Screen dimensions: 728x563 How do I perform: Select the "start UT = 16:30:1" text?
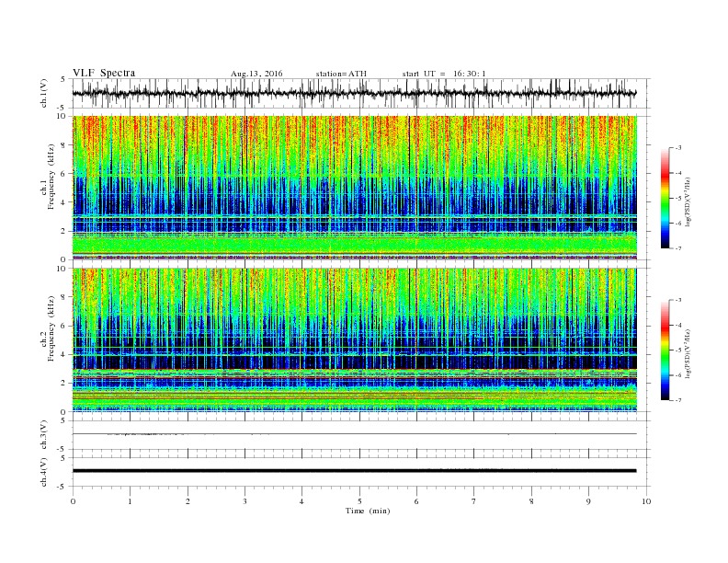pos(444,74)
